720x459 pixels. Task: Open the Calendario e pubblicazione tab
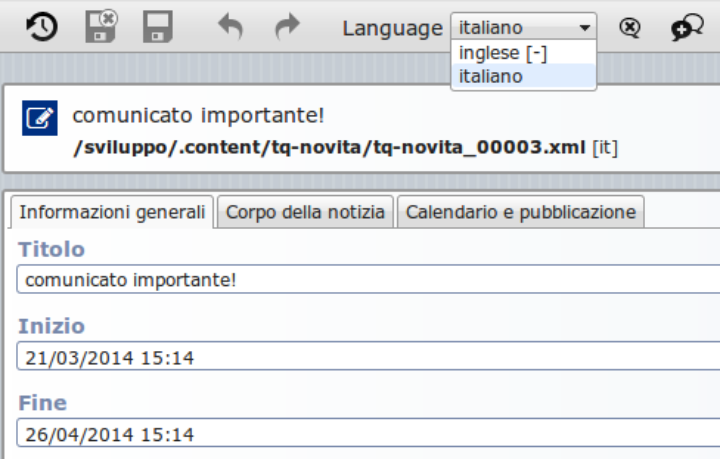(521, 212)
